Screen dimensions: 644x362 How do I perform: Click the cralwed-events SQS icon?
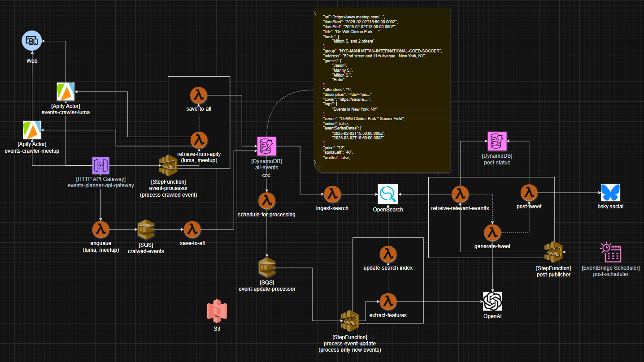[x=145, y=229]
